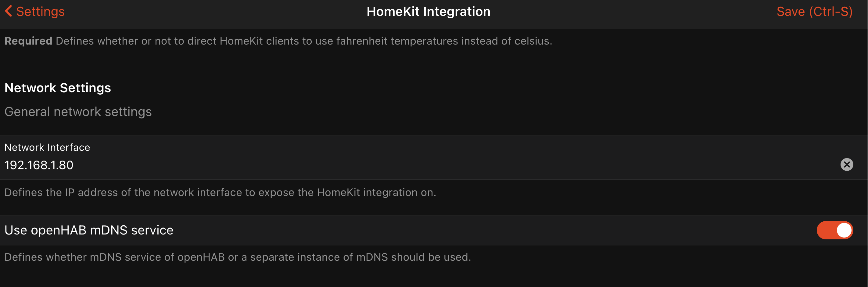The height and width of the screenshot is (287, 868).
Task: Click the bold Required label
Action: coord(28,41)
